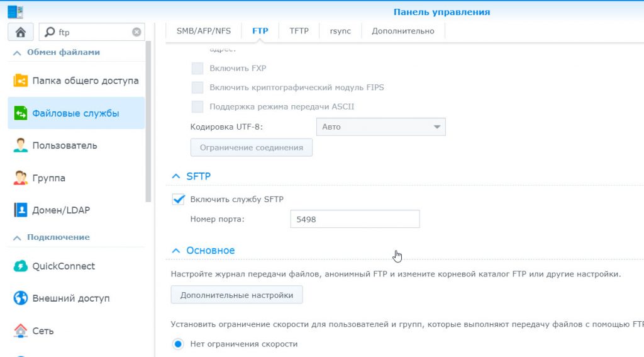
Task: Open the Группа settings
Action: pyautogui.click(x=76, y=178)
